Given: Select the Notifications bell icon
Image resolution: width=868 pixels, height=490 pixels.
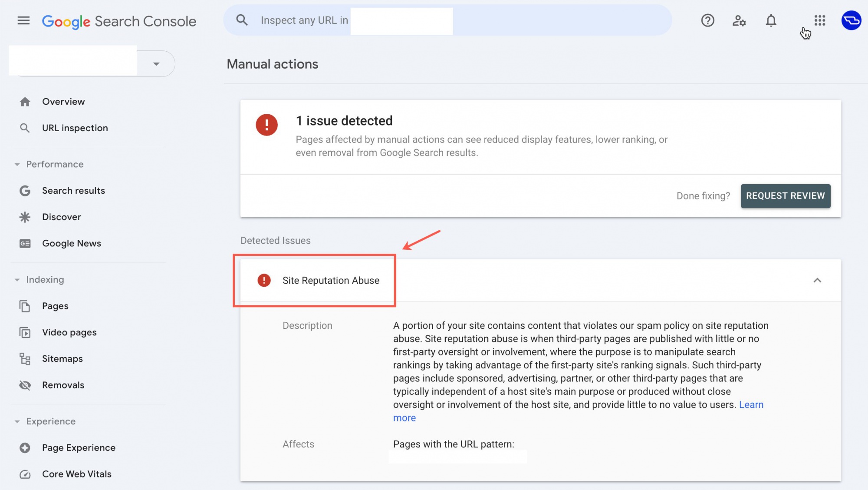Looking at the screenshot, I should click(x=771, y=20).
